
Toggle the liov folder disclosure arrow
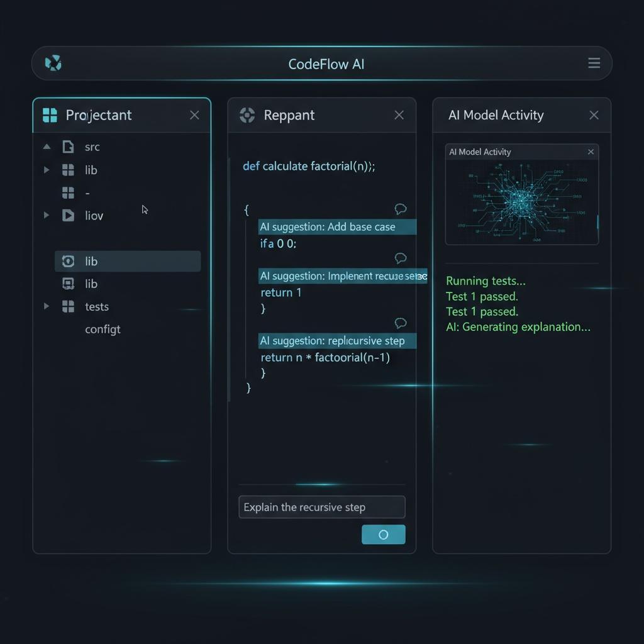(x=46, y=216)
